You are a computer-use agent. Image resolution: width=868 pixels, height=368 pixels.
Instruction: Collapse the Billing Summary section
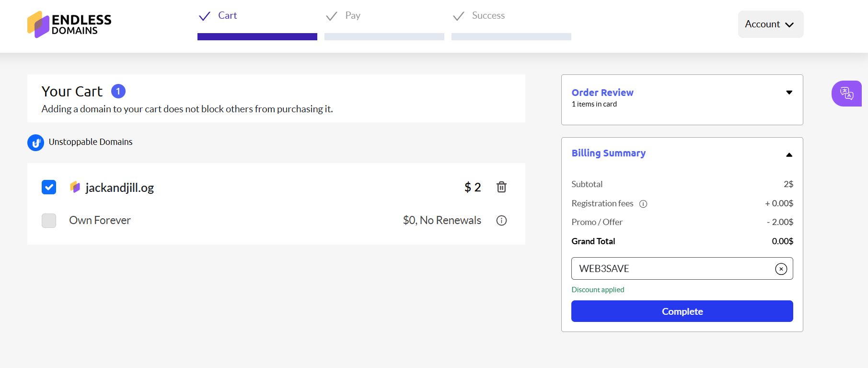789,154
